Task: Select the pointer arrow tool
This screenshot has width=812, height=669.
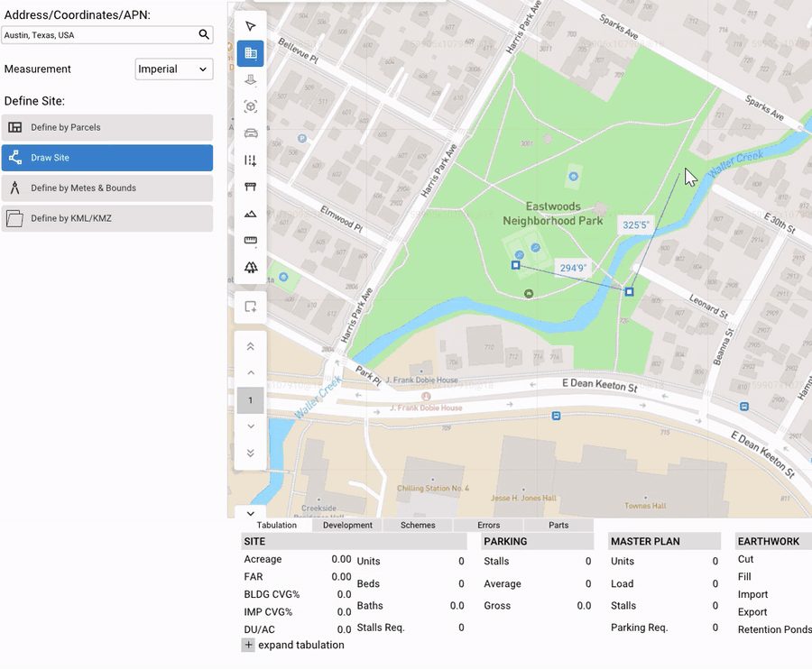Action: point(251,26)
